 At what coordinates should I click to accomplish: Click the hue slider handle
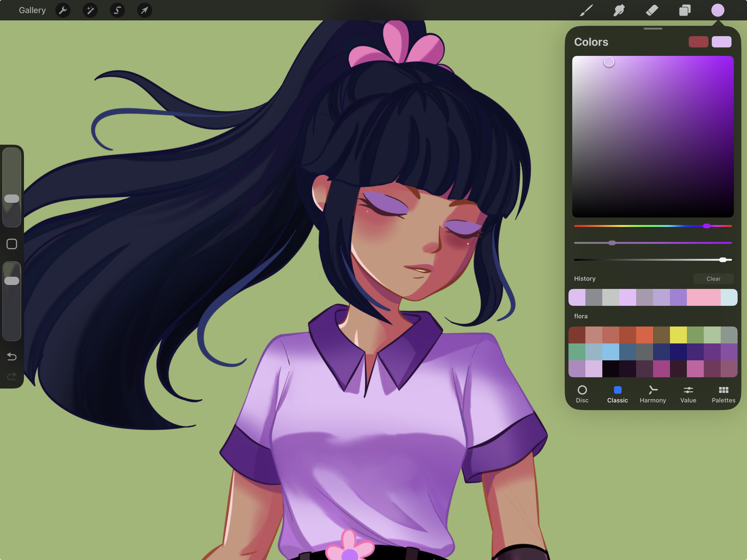706,226
